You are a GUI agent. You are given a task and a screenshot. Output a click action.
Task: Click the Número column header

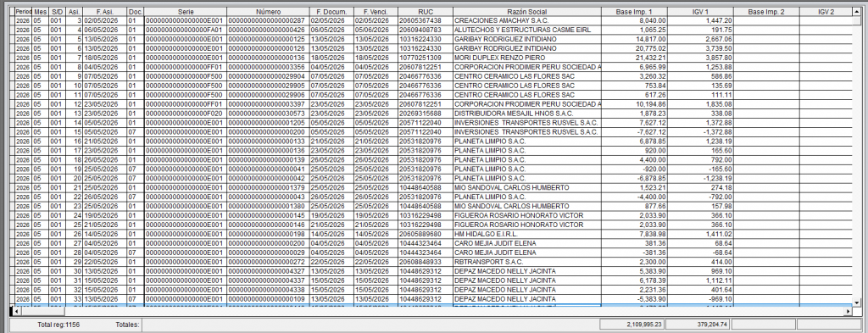[268, 12]
